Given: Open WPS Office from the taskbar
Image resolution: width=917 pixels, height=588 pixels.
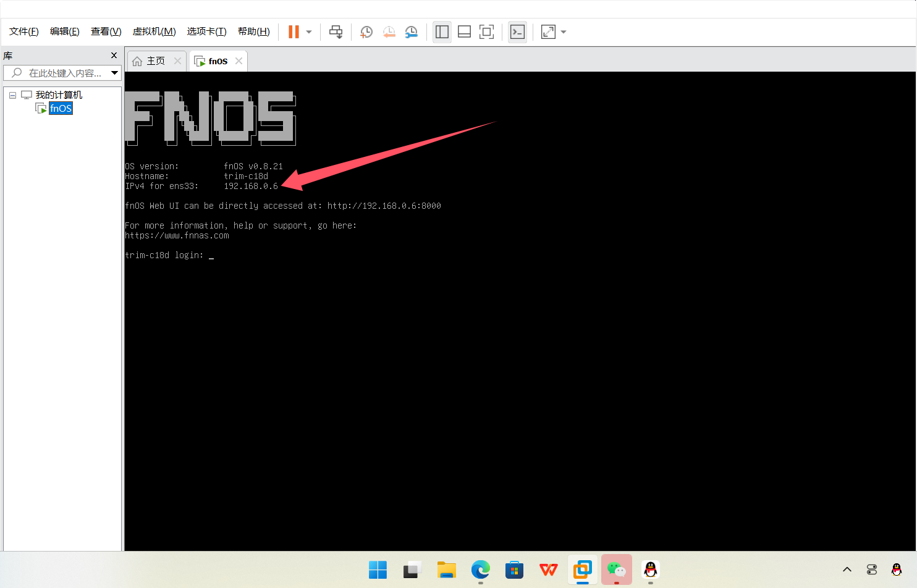Looking at the screenshot, I should click(x=549, y=569).
